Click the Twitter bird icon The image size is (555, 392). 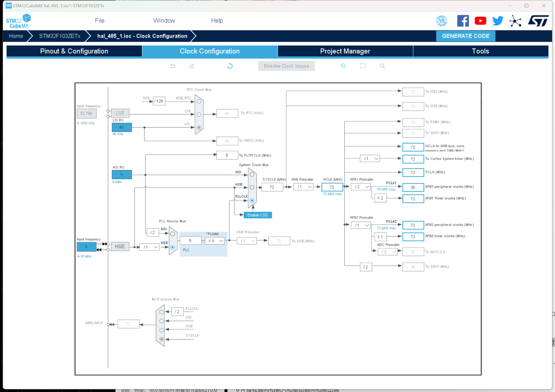tap(498, 21)
